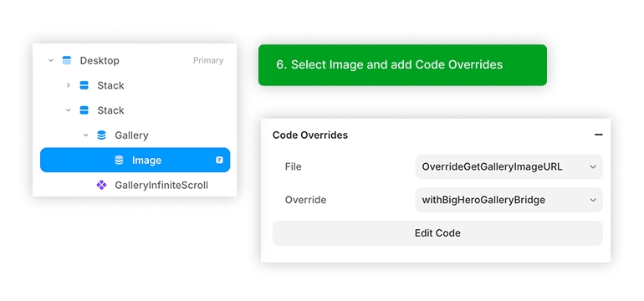Click the Code Overrides section title
Viewport: 644px width, 301px height.
[x=310, y=135]
